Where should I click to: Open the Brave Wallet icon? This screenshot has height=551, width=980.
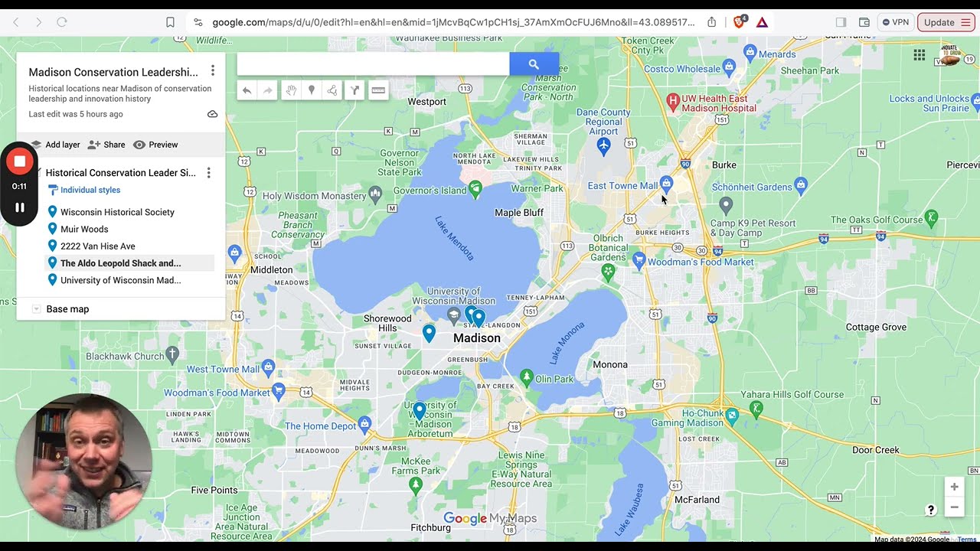864,22
